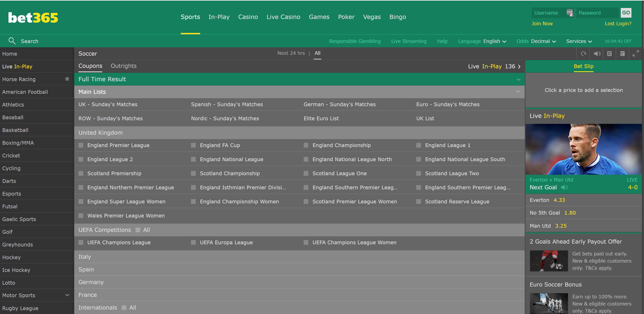644x314 pixels.
Task: Click the search magnifier icon
Action: pyautogui.click(x=12, y=41)
